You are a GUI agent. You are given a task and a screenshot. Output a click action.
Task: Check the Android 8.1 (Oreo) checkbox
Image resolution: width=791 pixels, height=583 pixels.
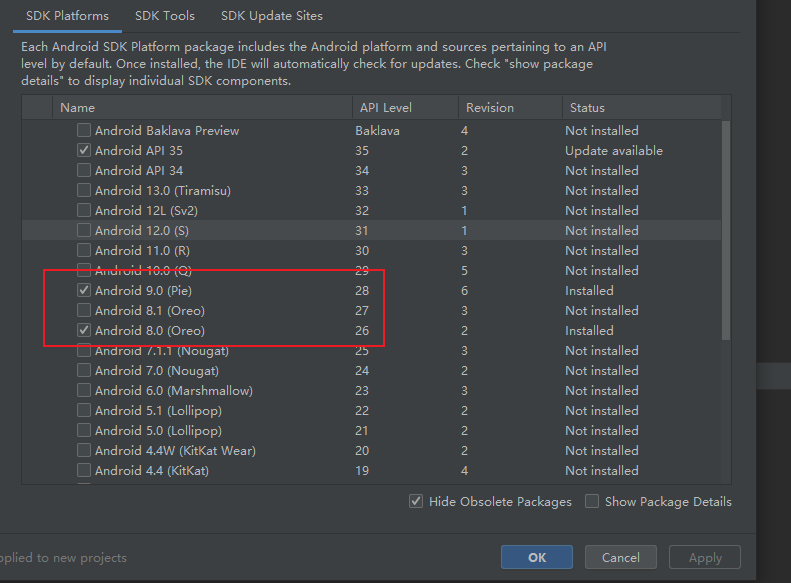click(84, 311)
